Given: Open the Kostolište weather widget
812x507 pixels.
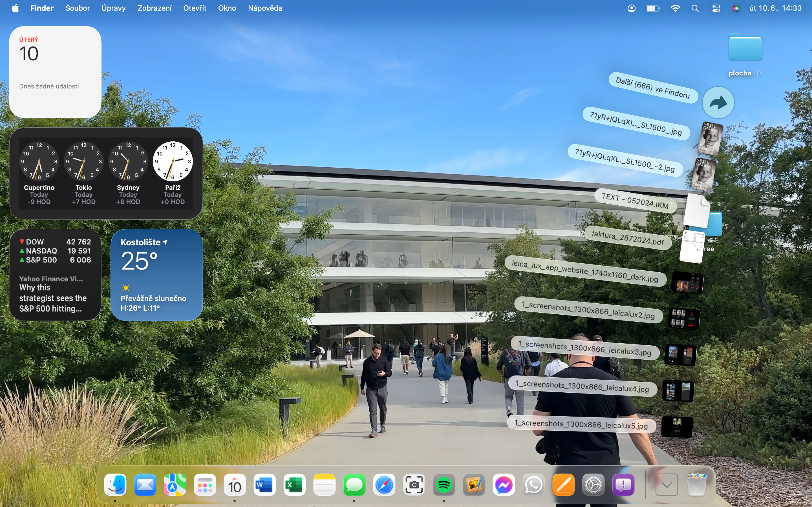Looking at the screenshot, I should pyautogui.click(x=156, y=275).
